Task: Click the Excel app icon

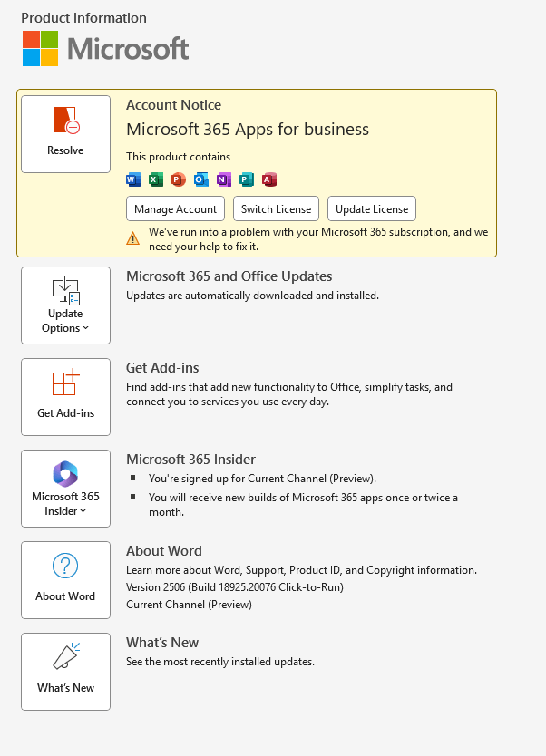Action: pos(156,179)
